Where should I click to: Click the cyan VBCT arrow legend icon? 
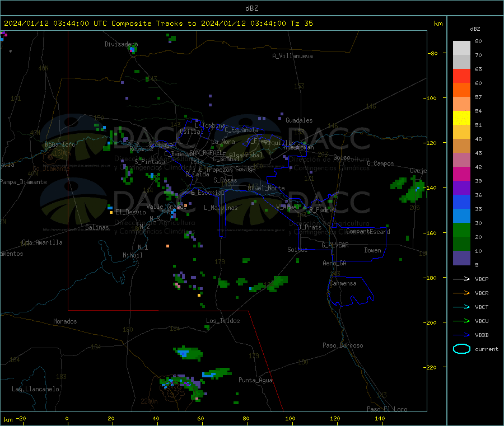461,307
